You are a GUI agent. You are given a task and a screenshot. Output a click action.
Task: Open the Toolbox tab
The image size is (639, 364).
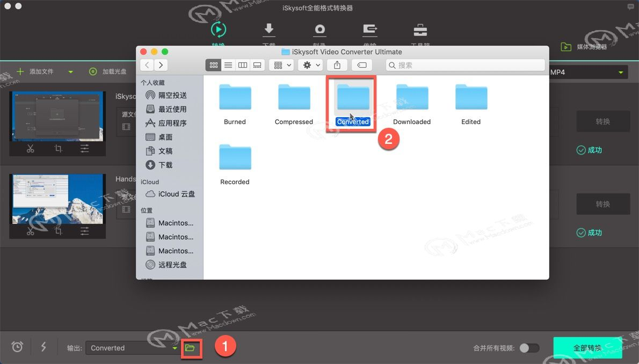(x=420, y=30)
